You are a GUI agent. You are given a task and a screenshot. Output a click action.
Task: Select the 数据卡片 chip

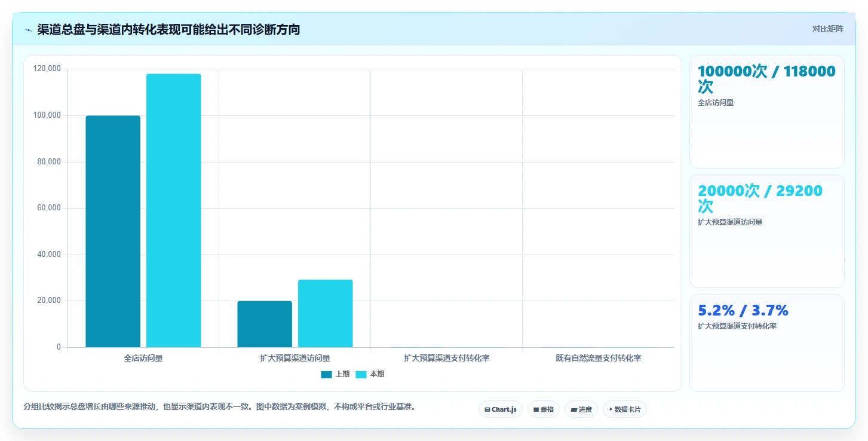click(x=625, y=409)
